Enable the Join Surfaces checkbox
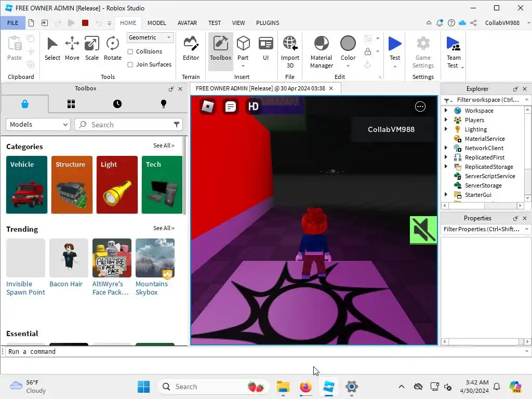This screenshot has width=532, height=399. pyautogui.click(x=130, y=64)
